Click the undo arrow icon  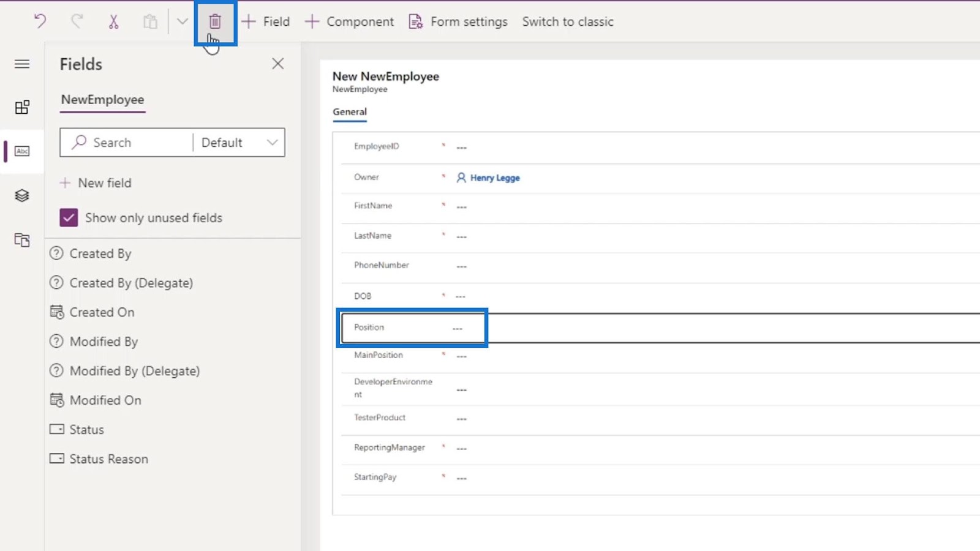click(40, 21)
